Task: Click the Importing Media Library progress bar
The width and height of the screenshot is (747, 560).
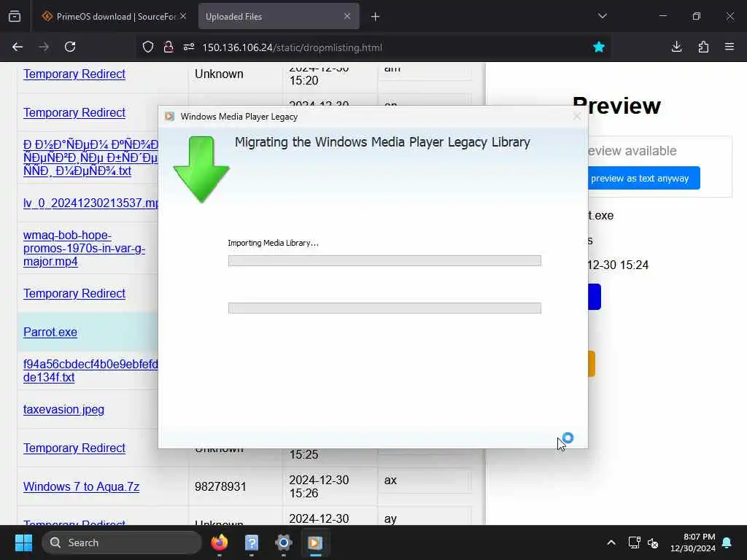Action: [384, 260]
